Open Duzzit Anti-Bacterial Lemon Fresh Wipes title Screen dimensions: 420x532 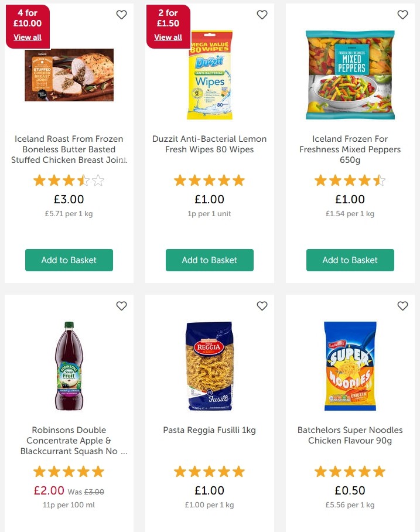210,144
